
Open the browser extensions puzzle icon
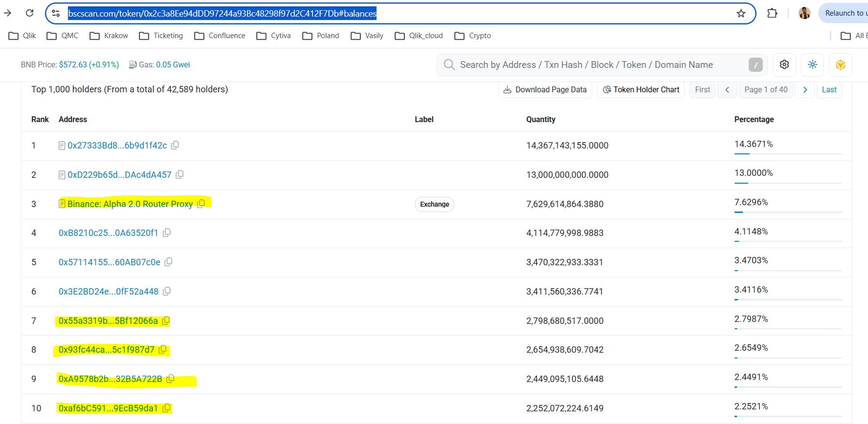pyautogui.click(x=772, y=13)
